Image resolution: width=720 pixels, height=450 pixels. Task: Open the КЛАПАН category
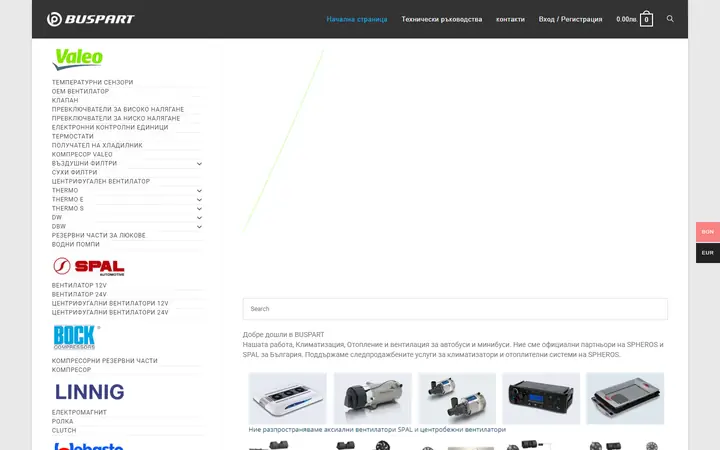[x=65, y=100]
